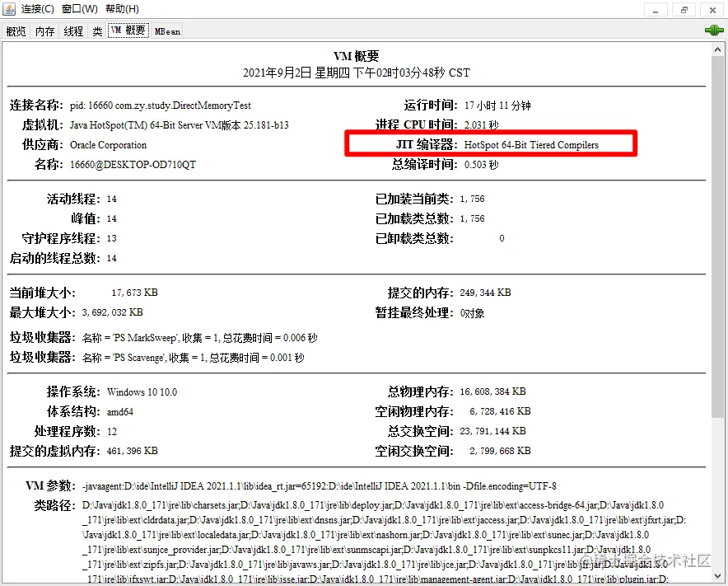Screen dimensions: 728x586
Task: Click the scrollbar up arrow
Action: [717, 49]
